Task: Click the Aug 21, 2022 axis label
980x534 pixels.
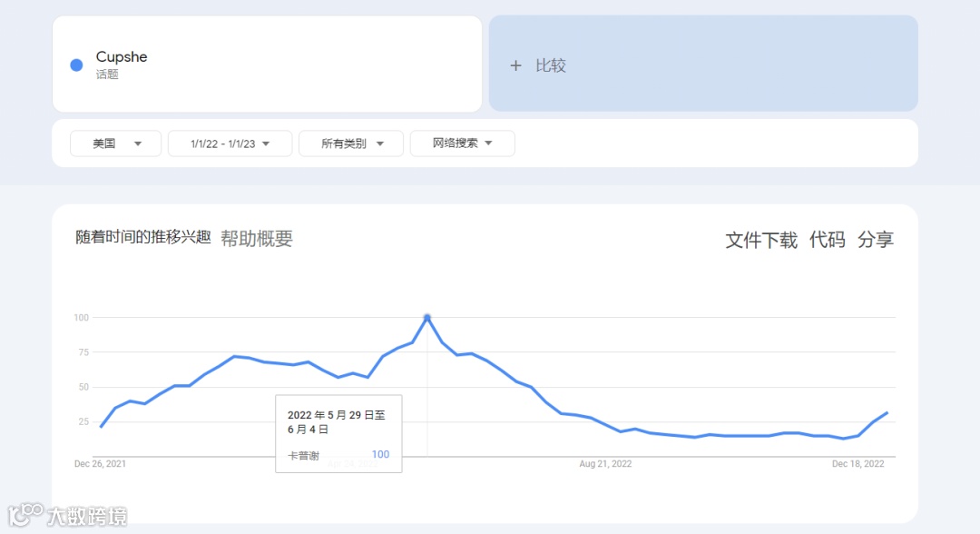Action: (x=605, y=464)
